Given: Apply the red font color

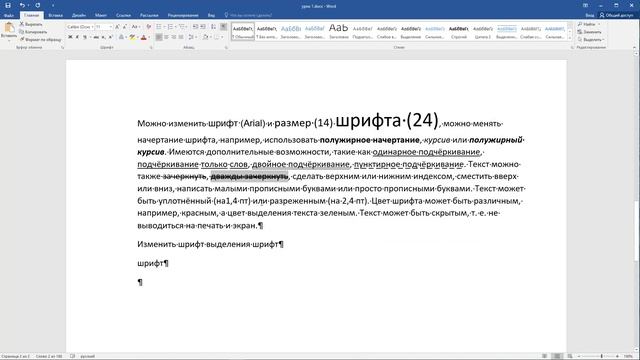Looking at the screenshot, I should point(143,37).
